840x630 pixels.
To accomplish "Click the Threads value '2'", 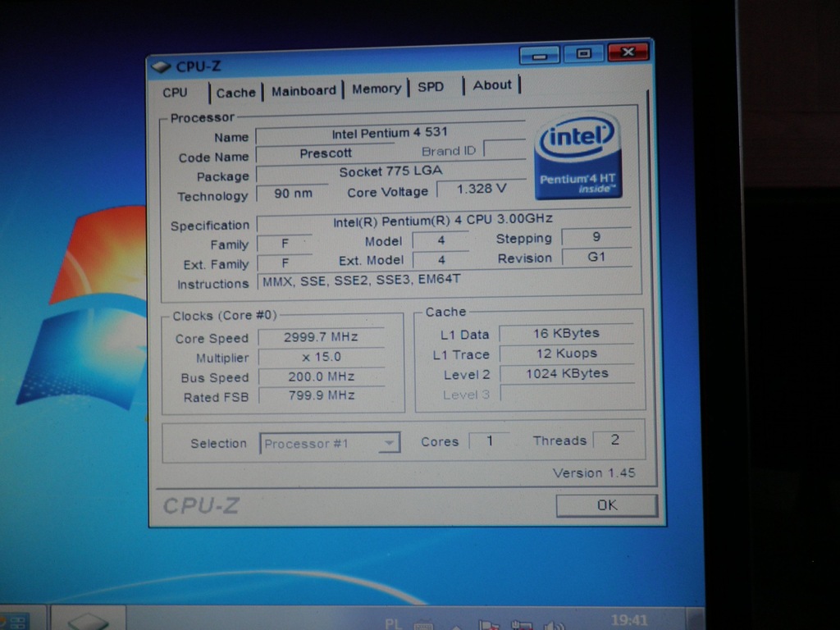I will 614,440.
